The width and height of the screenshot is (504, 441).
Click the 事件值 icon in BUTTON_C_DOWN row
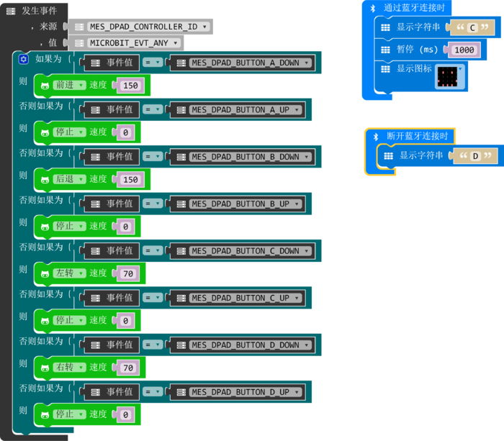pyautogui.click(x=96, y=251)
